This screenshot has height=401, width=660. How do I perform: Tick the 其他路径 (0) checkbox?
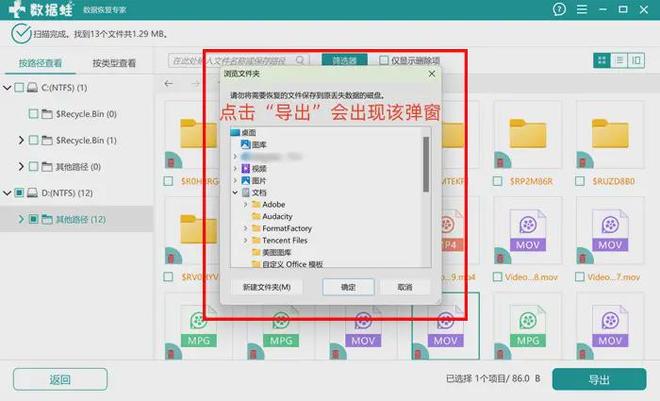(33, 167)
